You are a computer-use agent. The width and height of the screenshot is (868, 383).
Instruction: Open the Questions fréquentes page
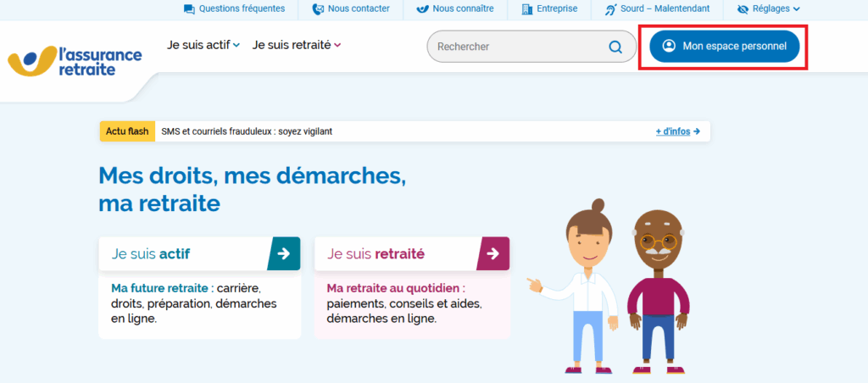242,9
